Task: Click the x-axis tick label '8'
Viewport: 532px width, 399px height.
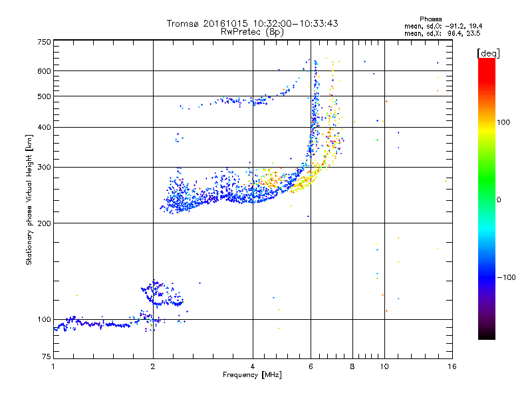Action: click(352, 366)
